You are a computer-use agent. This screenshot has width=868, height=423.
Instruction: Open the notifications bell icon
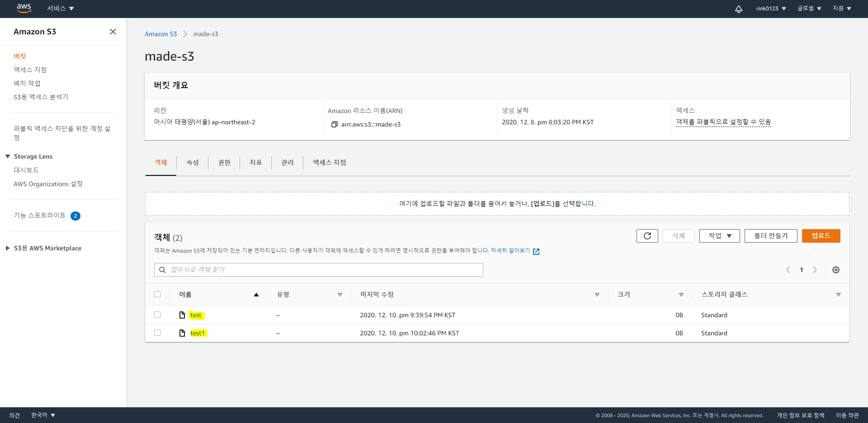739,9
